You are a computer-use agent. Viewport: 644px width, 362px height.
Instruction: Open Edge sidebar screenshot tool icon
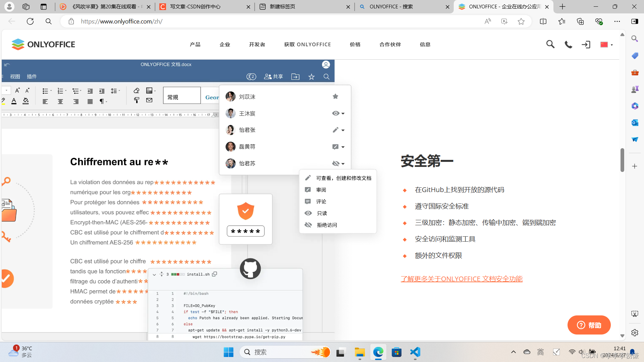(x=635, y=314)
